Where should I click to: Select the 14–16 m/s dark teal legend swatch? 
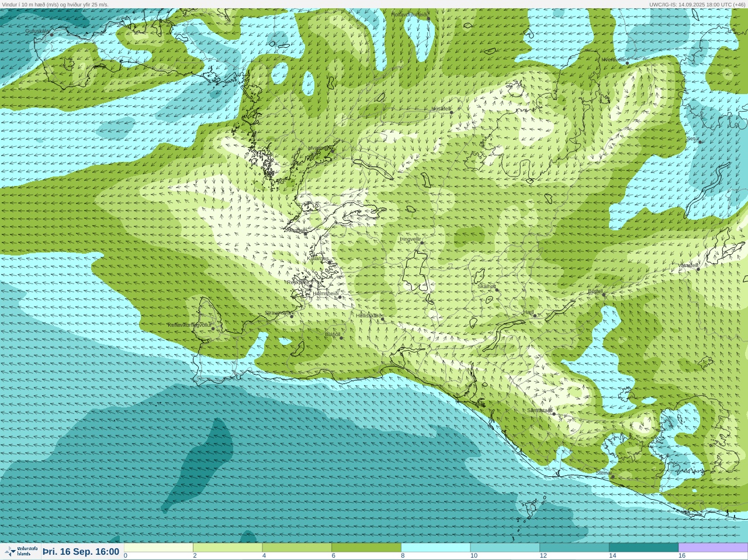tap(643, 548)
